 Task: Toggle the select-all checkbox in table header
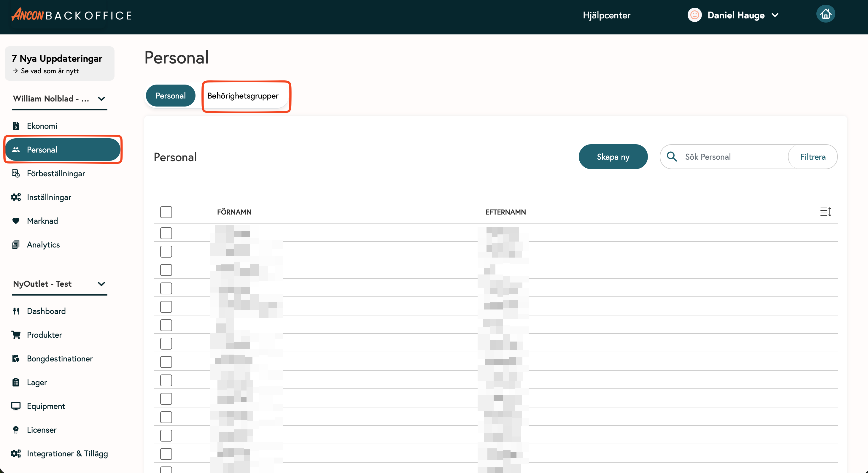coord(166,212)
